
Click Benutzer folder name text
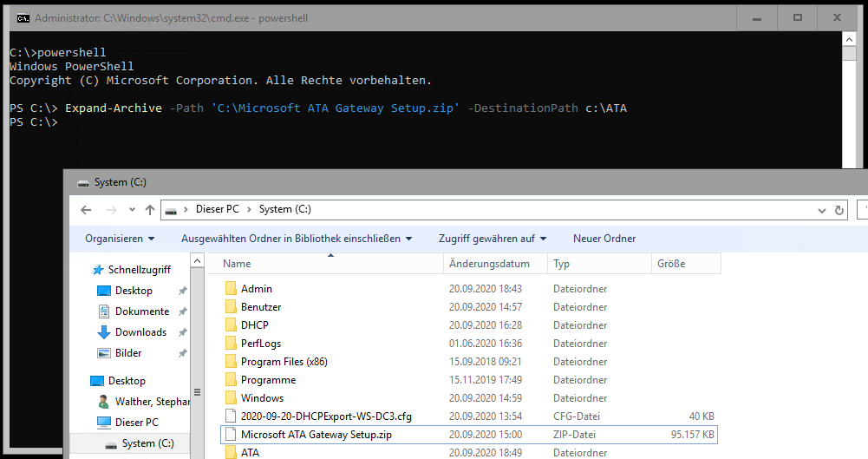tap(261, 307)
